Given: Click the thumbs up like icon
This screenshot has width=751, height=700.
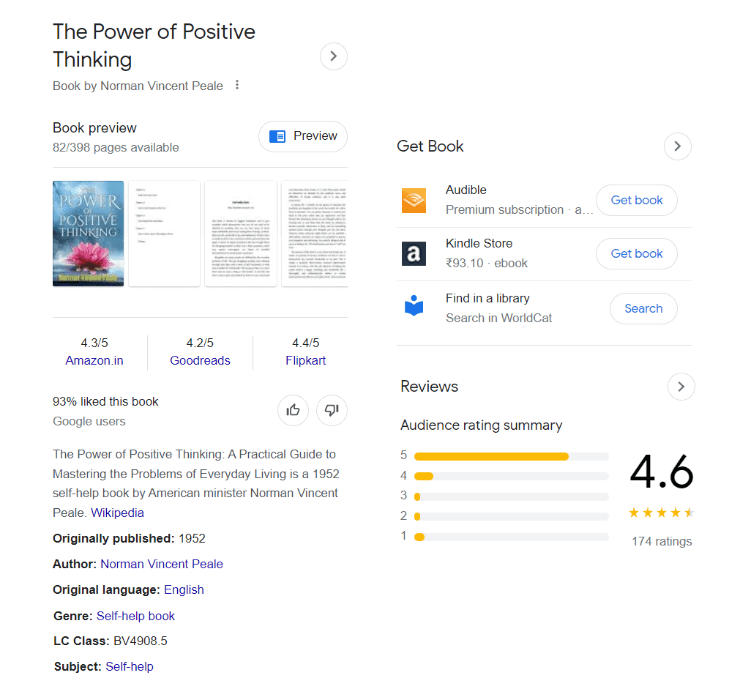Looking at the screenshot, I should (293, 410).
